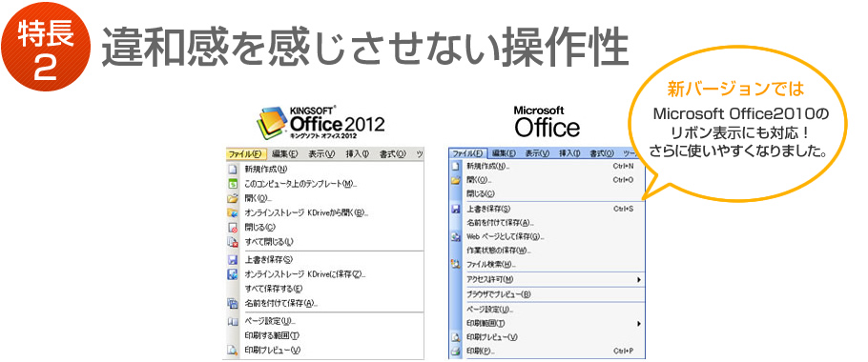Click the 印刷 printer icon in Microsoft menu
This screenshot has height=362, width=868.
[x=456, y=351]
